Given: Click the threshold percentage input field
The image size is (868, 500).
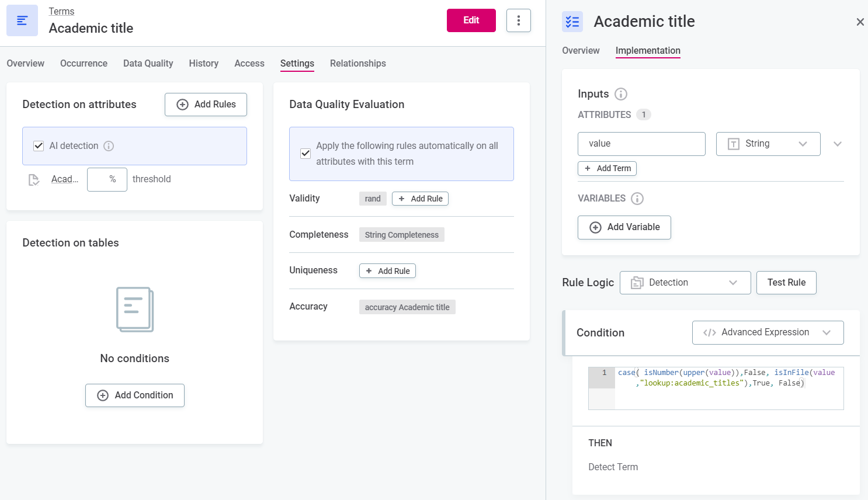Looking at the screenshot, I should pyautogui.click(x=107, y=179).
